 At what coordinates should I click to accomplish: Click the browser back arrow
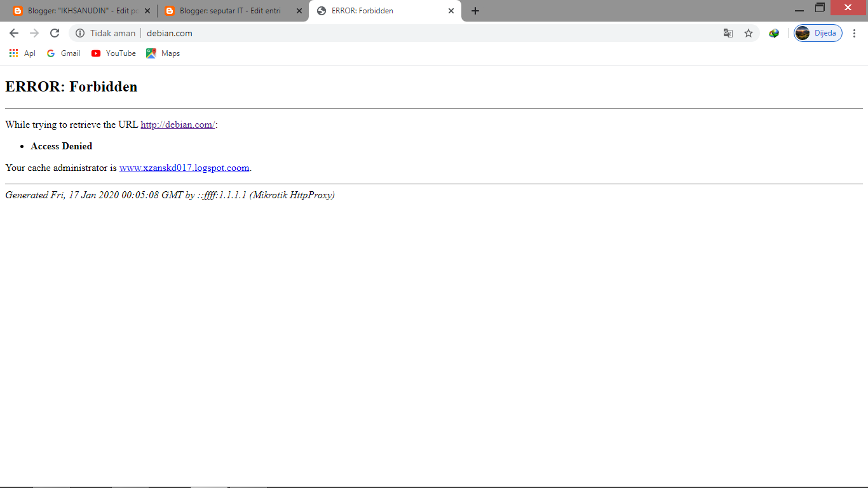point(14,33)
